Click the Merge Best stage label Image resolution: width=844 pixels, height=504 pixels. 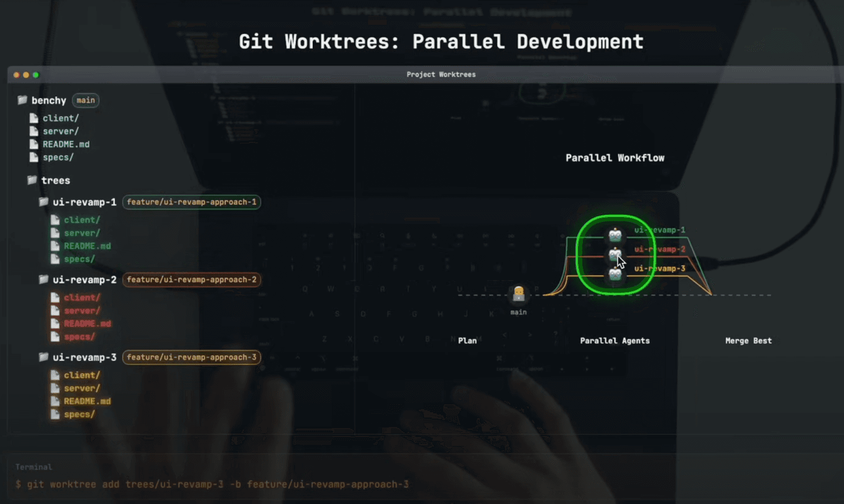coord(749,341)
